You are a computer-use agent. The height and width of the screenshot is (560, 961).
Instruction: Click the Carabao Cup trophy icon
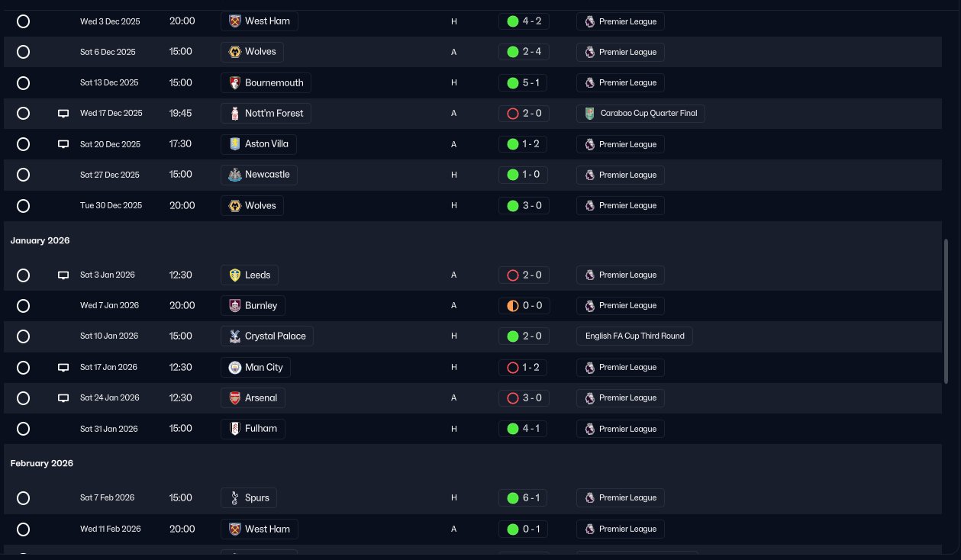click(590, 114)
